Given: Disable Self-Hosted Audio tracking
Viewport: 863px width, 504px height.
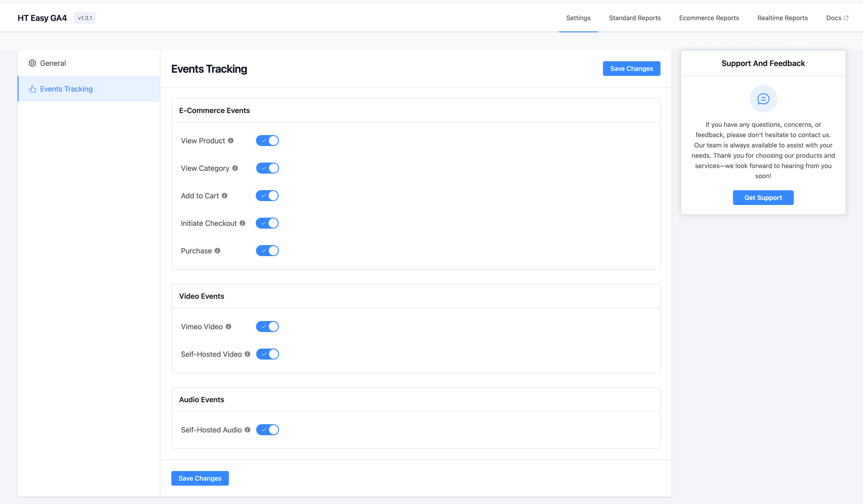Looking at the screenshot, I should pyautogui.click(x=267, y=430).
